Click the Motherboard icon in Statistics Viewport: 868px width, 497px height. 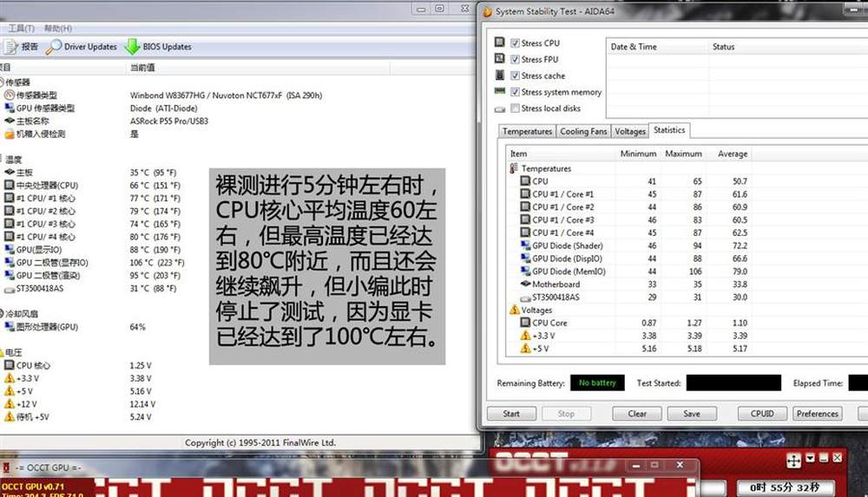pyautogui.click(x=525, y=284)
